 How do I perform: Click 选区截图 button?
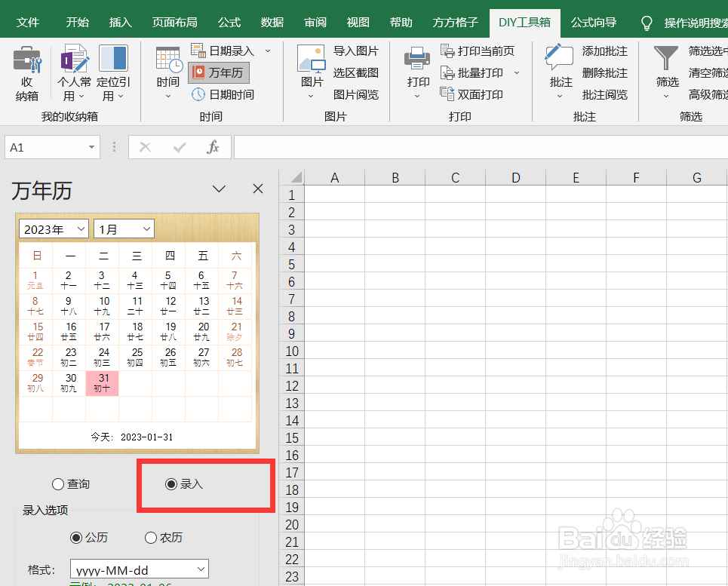coord(355,73)
